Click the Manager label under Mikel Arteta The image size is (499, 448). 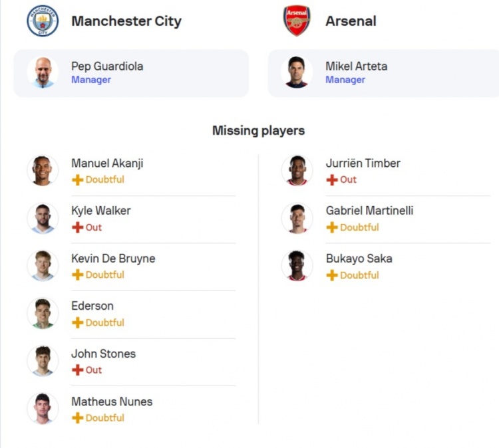tap(345, 80)
